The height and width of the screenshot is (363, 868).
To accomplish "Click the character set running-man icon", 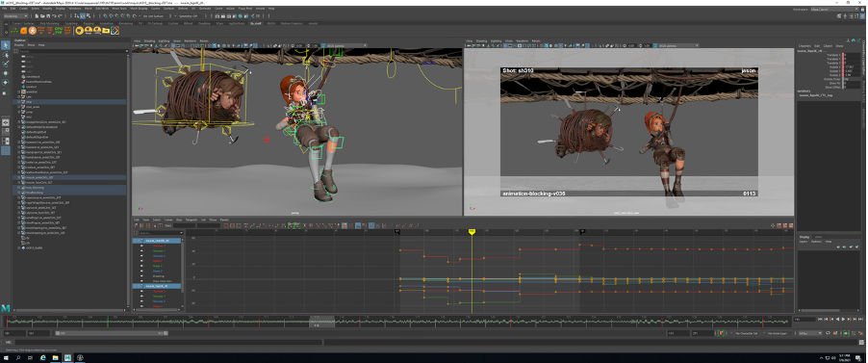I will [721, 333].
